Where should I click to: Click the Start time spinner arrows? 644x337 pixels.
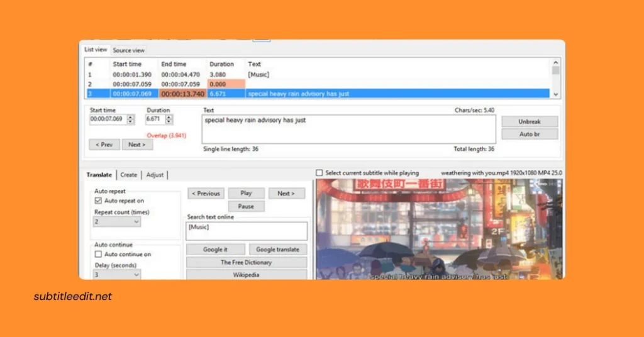[x=131, y=119]
